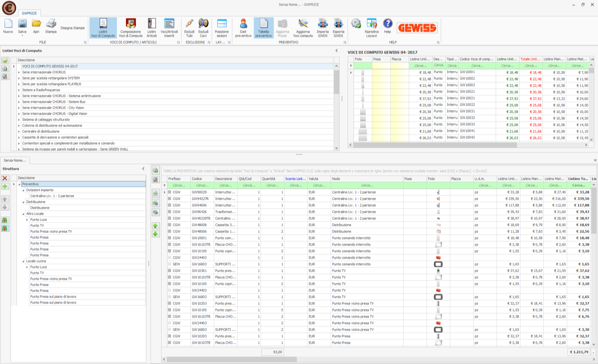This screenshot has width=598, height=364.
Task: Move preventivo row down green arrow
Action: tap(156, 234)
